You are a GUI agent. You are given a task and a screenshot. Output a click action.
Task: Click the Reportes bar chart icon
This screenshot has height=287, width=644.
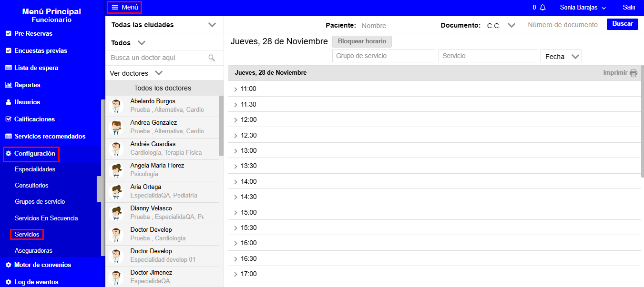(8, 85)
